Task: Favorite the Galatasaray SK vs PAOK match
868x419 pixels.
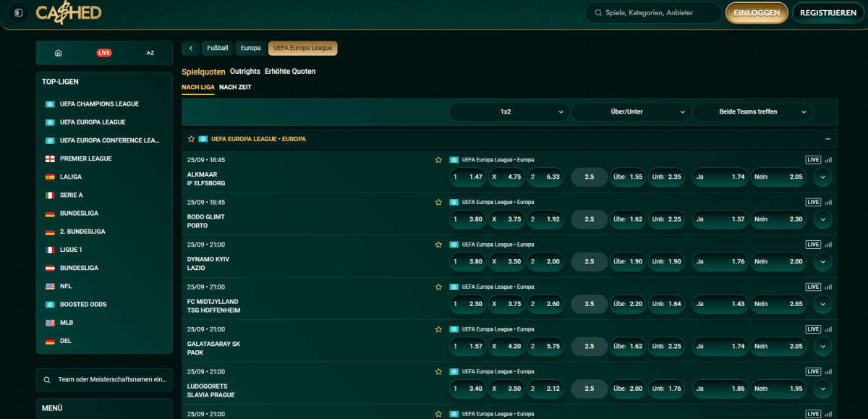Action: click(438, 329)
